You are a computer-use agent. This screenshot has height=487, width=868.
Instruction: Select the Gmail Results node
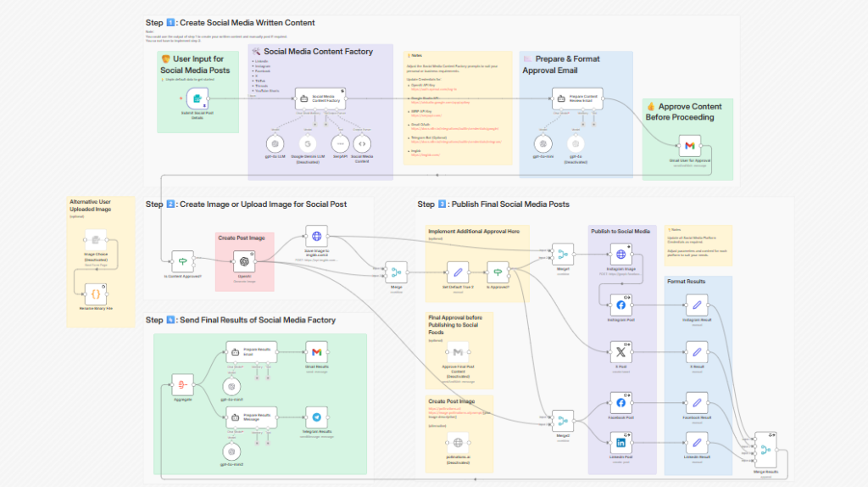317,352
